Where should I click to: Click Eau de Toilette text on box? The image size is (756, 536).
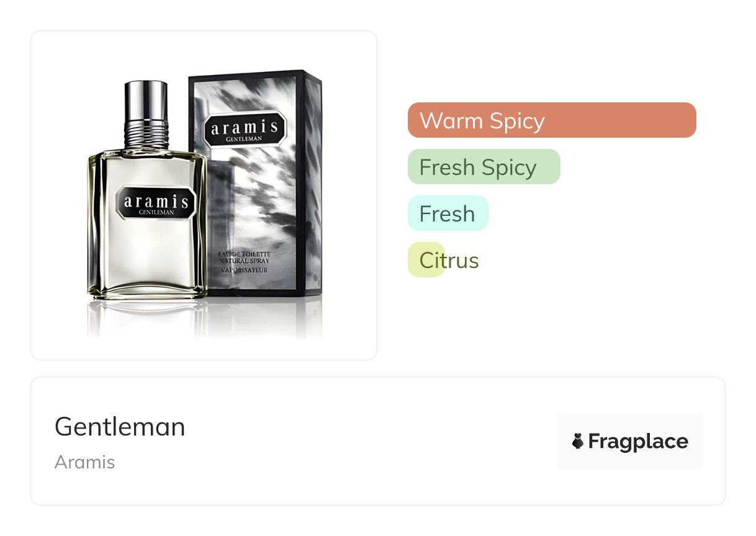pyautogui.click(x=244, y=255)
